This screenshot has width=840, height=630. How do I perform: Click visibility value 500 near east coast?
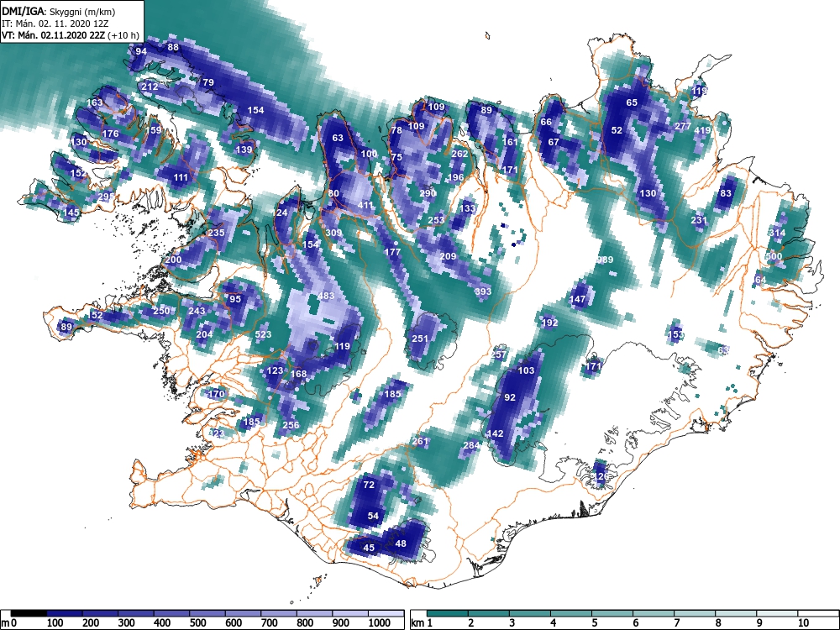774,256
